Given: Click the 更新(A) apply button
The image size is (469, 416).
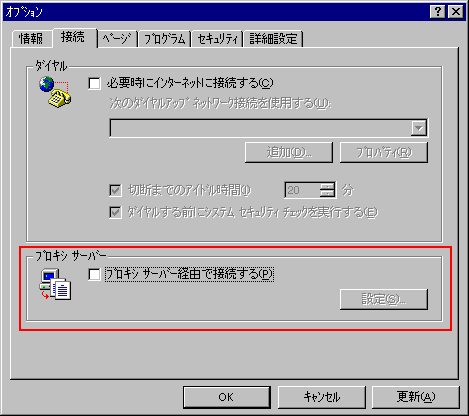Looking at the screenshot, I should 416,397.
